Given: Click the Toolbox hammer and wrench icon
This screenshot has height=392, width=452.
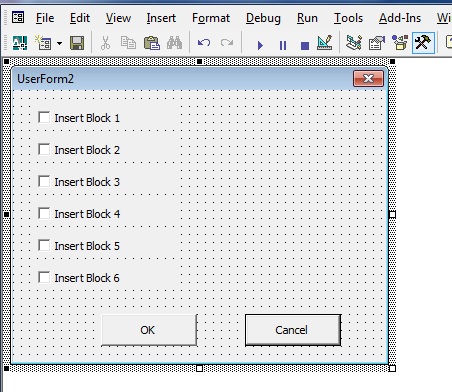Looking at the screenshot, I should 423,43.
